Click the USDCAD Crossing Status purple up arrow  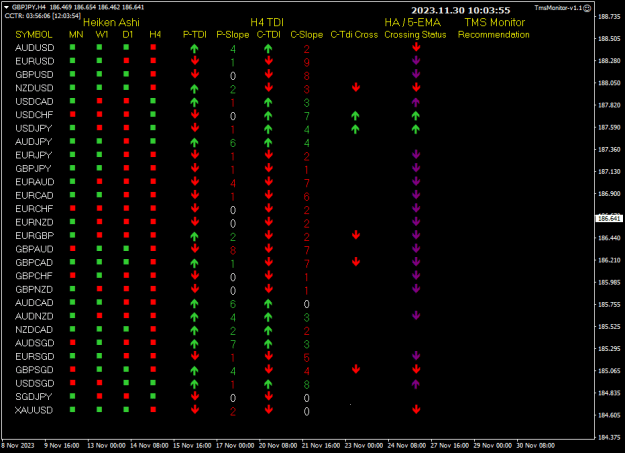click(x=415, y=102)
